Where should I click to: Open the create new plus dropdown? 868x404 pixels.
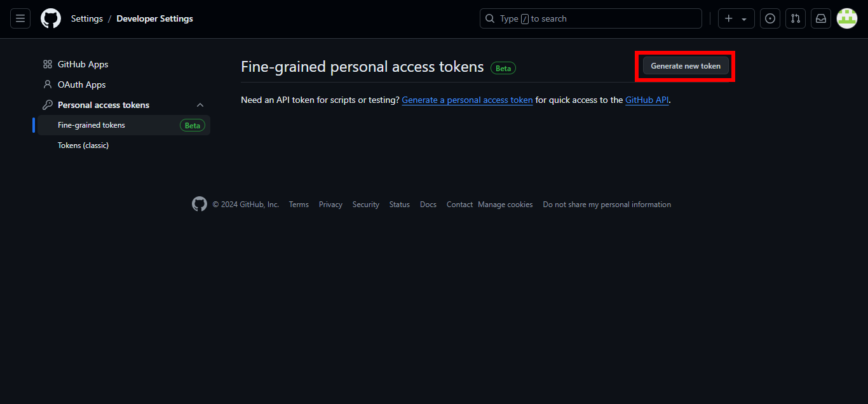click(x=736, y=19)
